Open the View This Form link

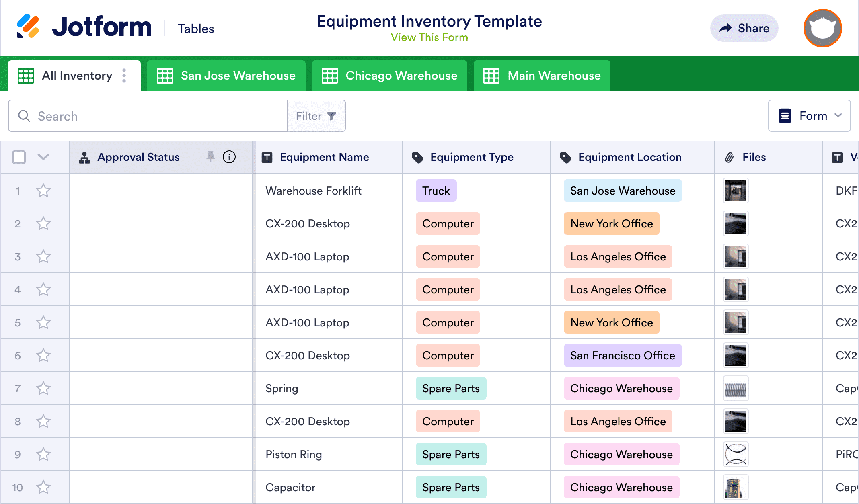pyautogui.click(x=429, y=37)
